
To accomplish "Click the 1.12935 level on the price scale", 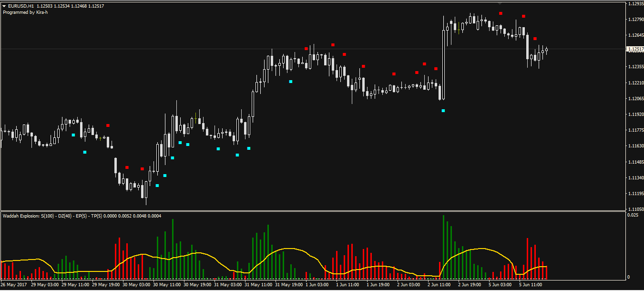I will tap(635, 4).
